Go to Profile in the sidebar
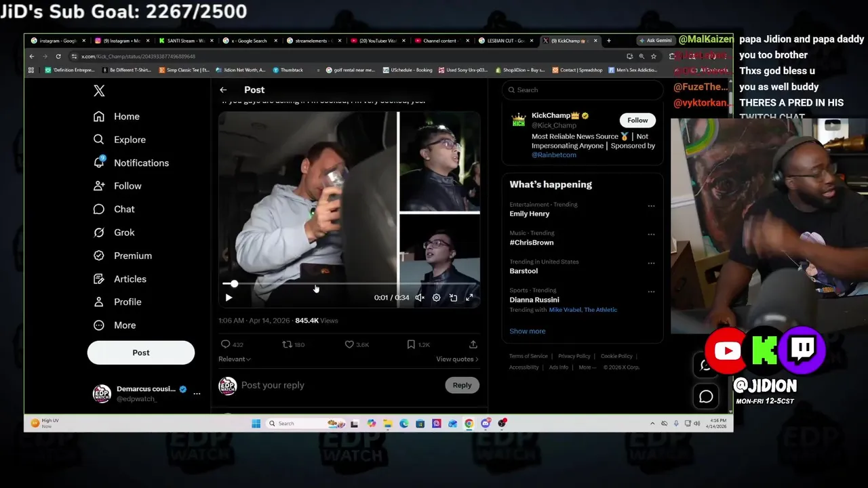The height and width of the screenshot is (488, 868). point(117,302)
